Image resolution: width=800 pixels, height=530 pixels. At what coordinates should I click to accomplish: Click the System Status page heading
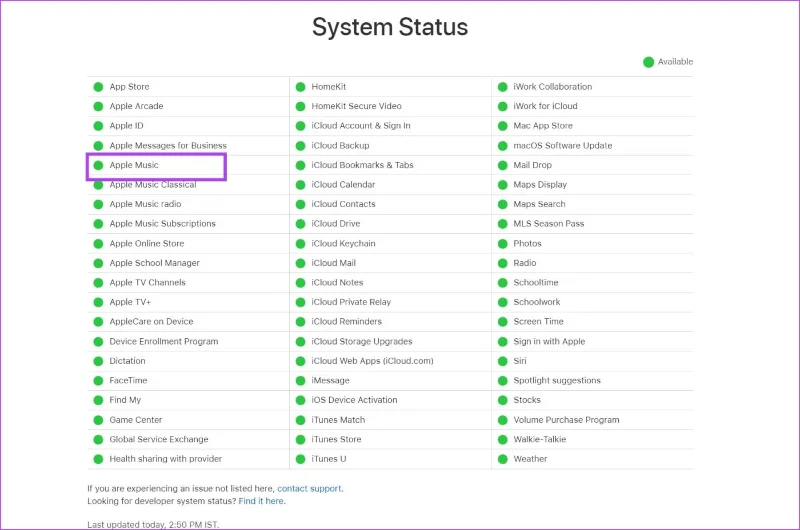390,27
